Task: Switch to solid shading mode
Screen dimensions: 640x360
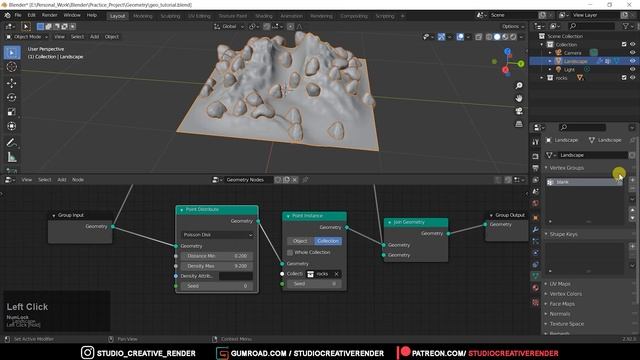Action: pyautogui.click(x=497, y=37)
